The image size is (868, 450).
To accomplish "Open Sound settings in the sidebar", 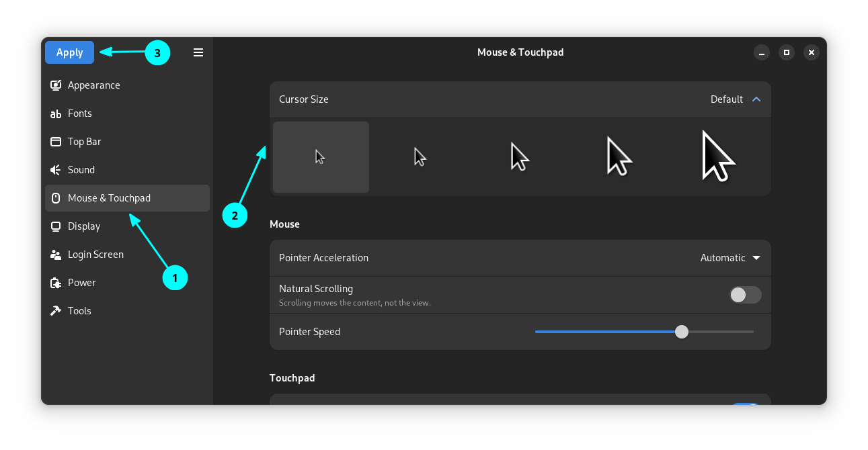I will (x=81, y=169).
